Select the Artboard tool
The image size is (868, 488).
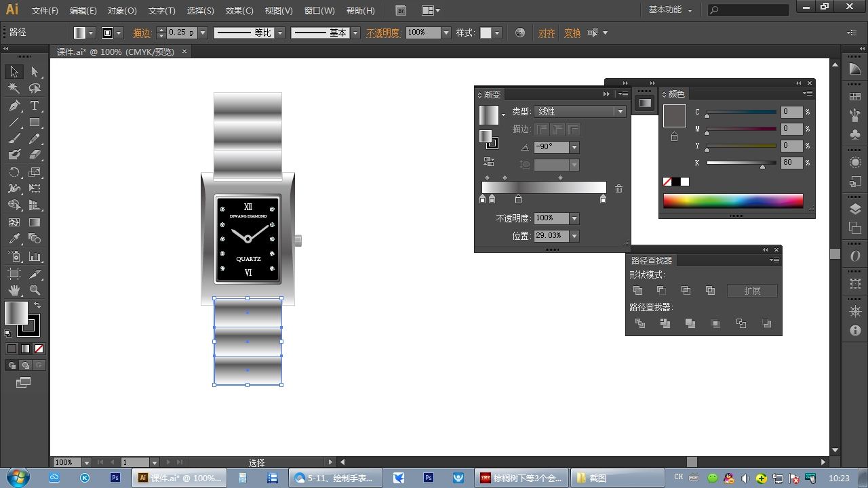tap(14, 274)
